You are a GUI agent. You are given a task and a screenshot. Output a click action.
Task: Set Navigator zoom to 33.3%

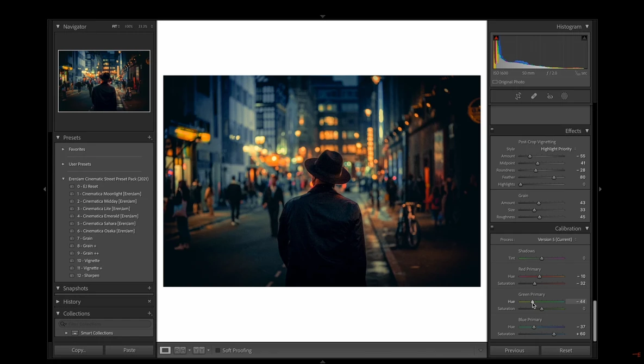[142, 26]
